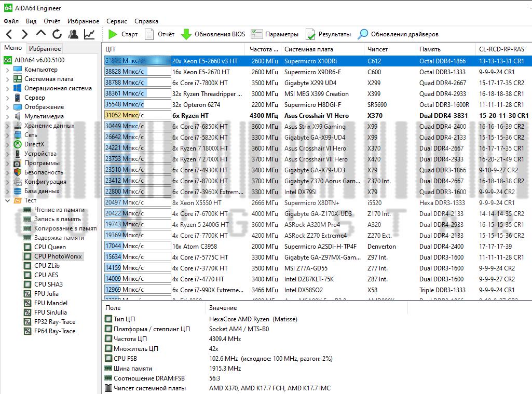Open the Файл menu

[x=11, y=21]
